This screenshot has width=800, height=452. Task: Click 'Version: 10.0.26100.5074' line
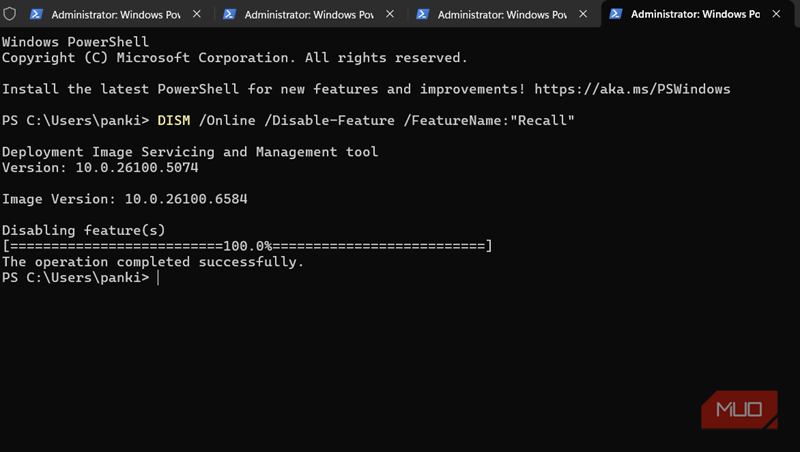tap(100, 168)
